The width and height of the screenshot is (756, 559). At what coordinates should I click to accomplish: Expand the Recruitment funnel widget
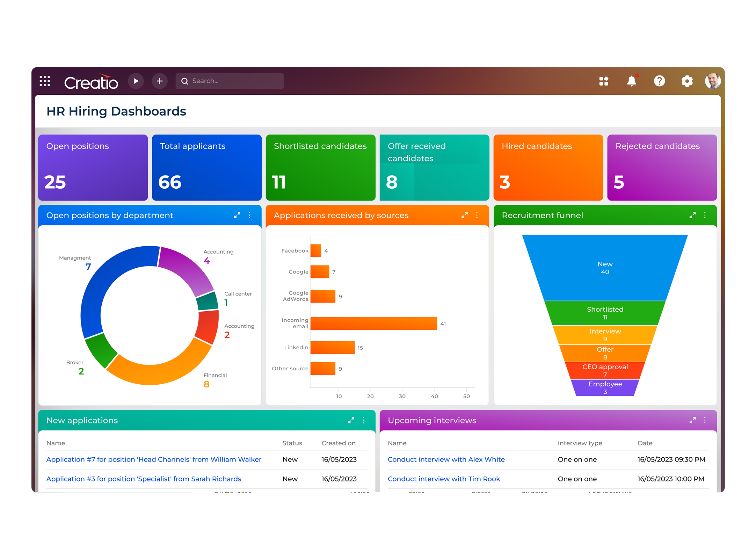(x=692, y=215)
